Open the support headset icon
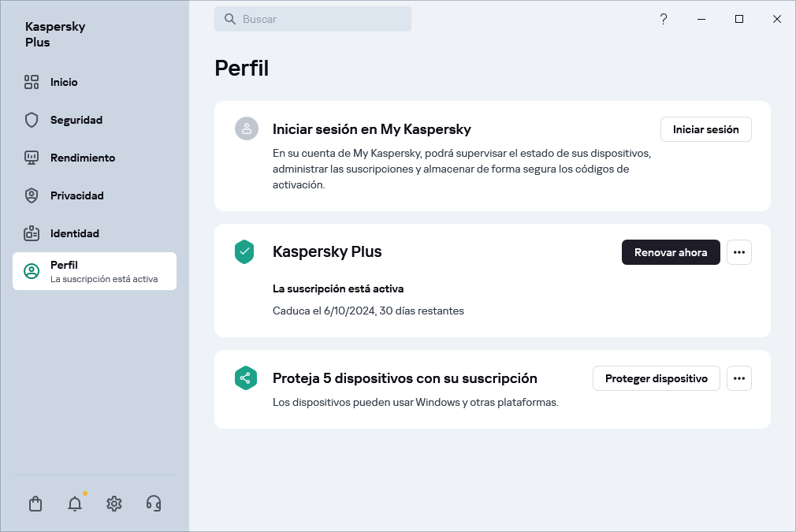This screenshot has width=796, height=532. (154, 504)
